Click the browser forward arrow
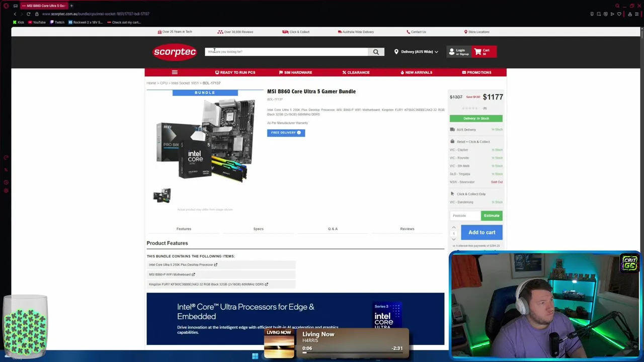The height and width of the screenshot is (362, 644). point(22,14)
